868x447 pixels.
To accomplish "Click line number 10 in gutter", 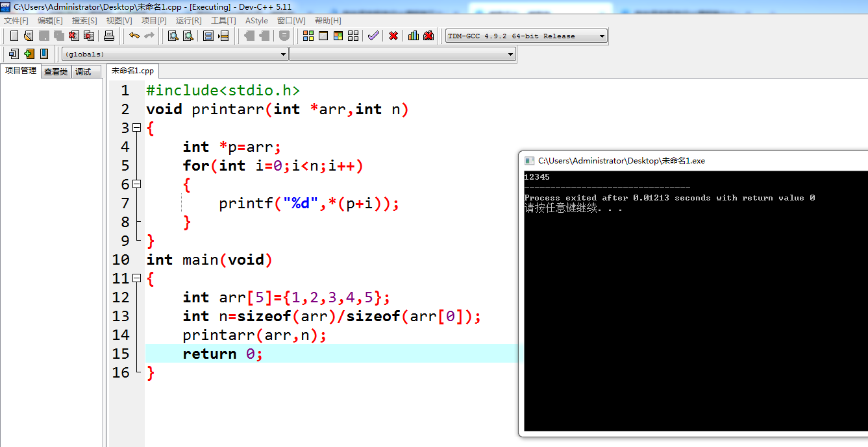I will click(121, 260).
